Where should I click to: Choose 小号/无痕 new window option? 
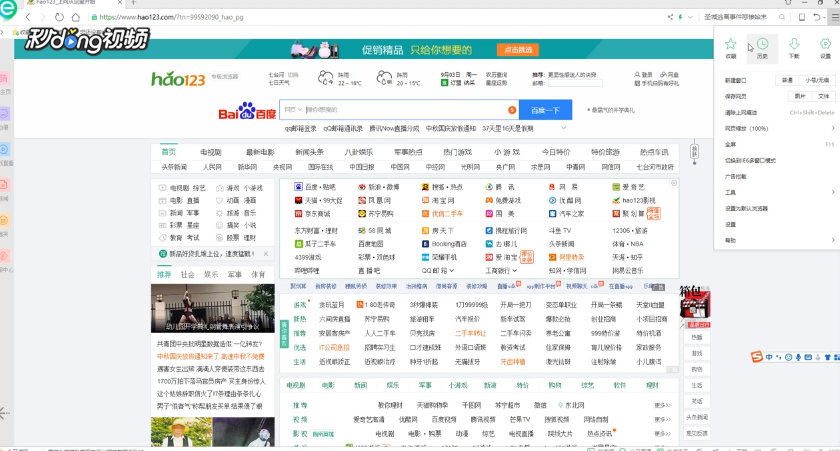coord(817,80)
